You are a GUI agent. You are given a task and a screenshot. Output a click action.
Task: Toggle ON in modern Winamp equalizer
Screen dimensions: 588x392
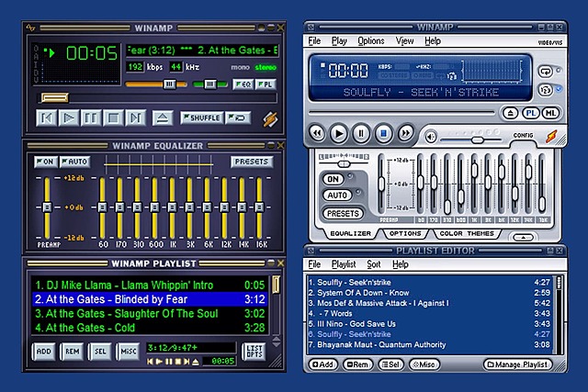click(333, 179)
